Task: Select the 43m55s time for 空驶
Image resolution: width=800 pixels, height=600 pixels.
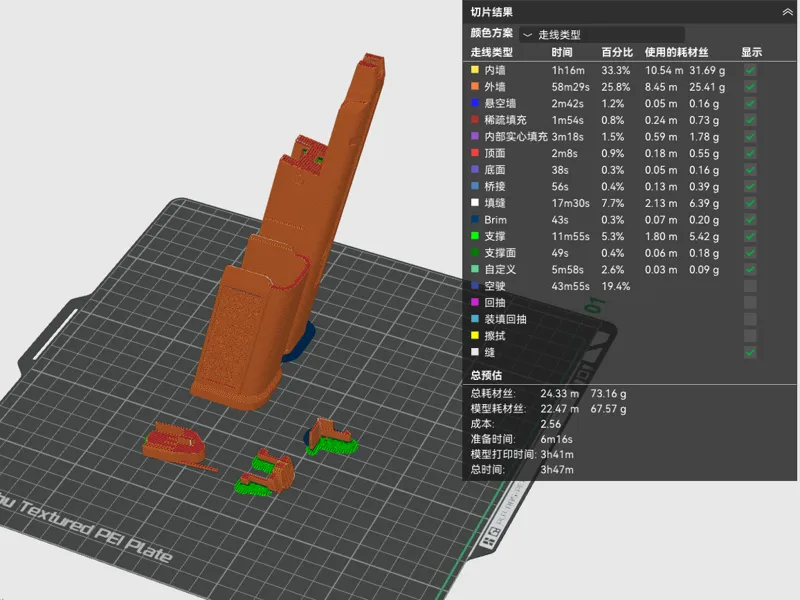Action: coord(570,286)
